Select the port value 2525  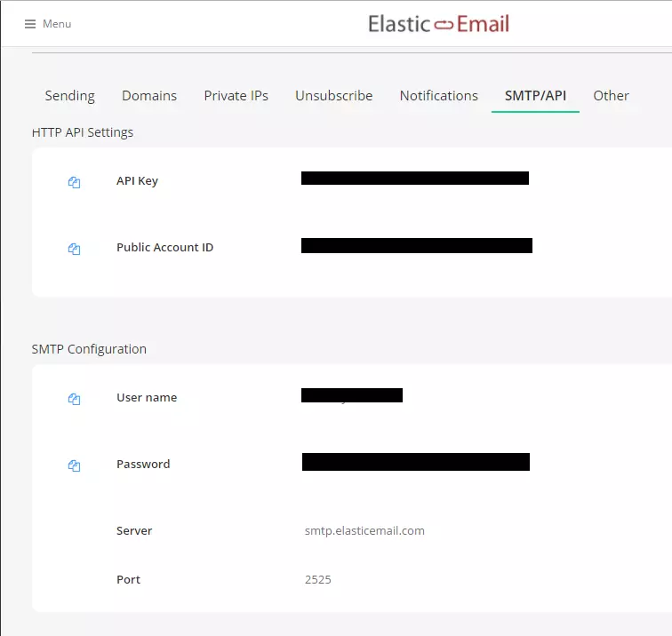click(318, 579)
